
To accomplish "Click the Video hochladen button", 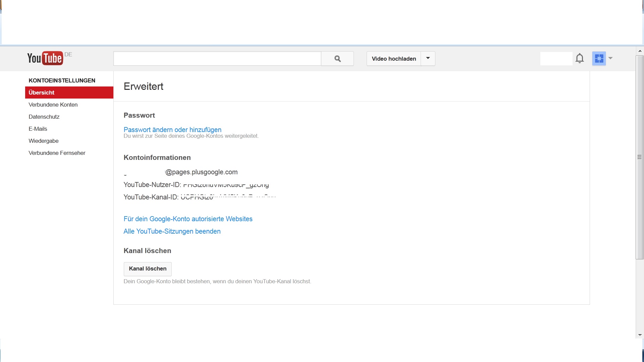I will pyautogui.click(x=394, y=59).
